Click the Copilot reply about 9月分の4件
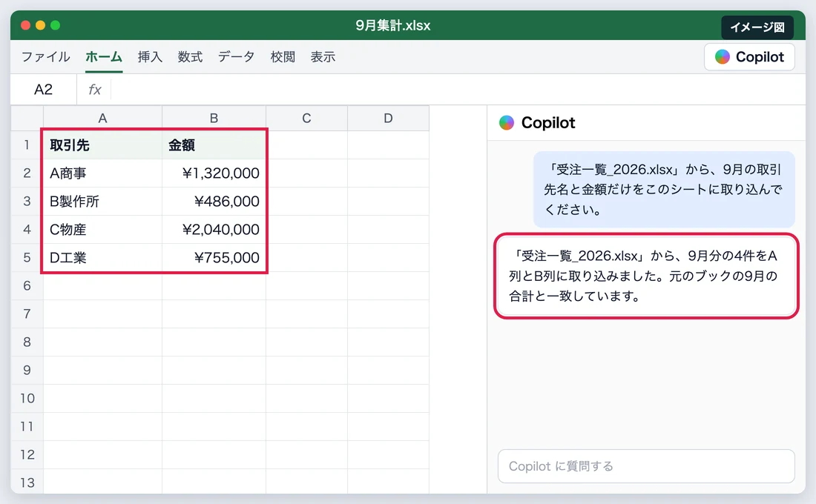 646,276
